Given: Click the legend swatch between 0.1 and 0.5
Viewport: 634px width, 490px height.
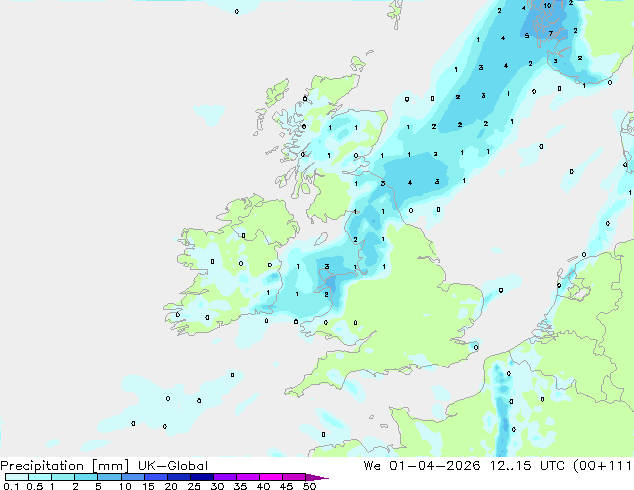Looking at the screenshot, I should pos(17,477).
